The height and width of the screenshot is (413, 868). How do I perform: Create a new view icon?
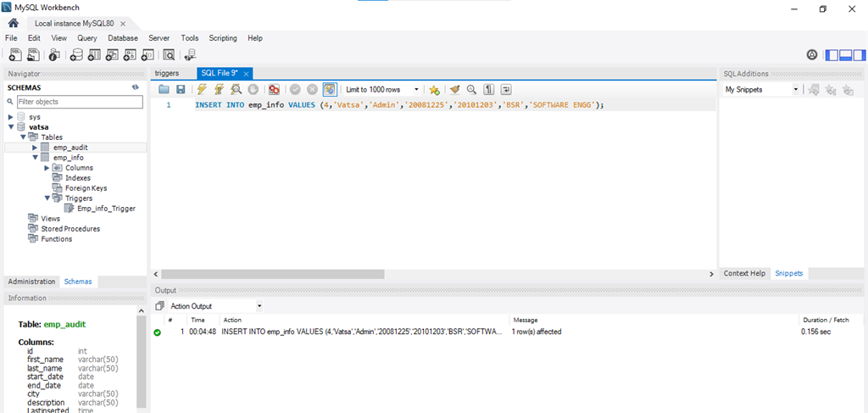[x=112, y=54]
